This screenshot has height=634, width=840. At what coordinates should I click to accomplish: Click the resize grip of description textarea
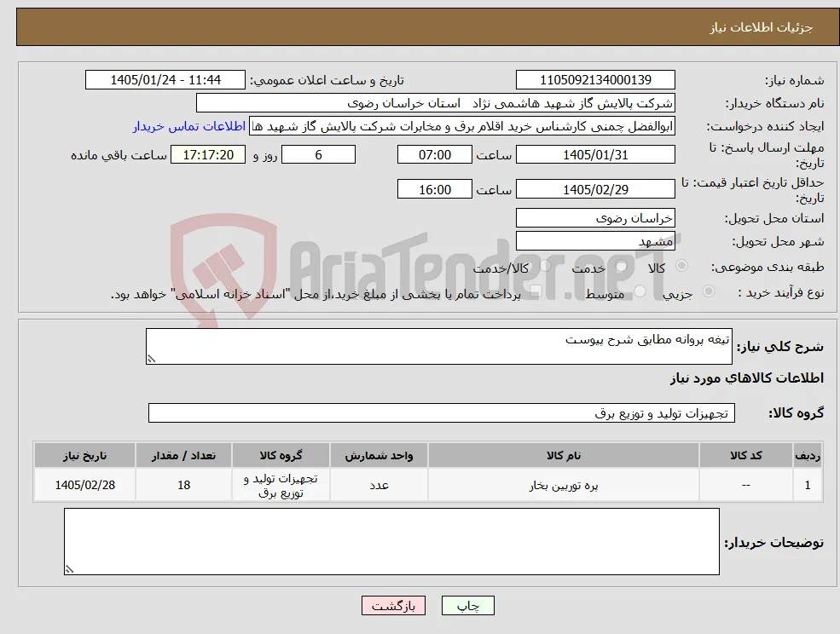pyautogui.click(x=151, y=360)
